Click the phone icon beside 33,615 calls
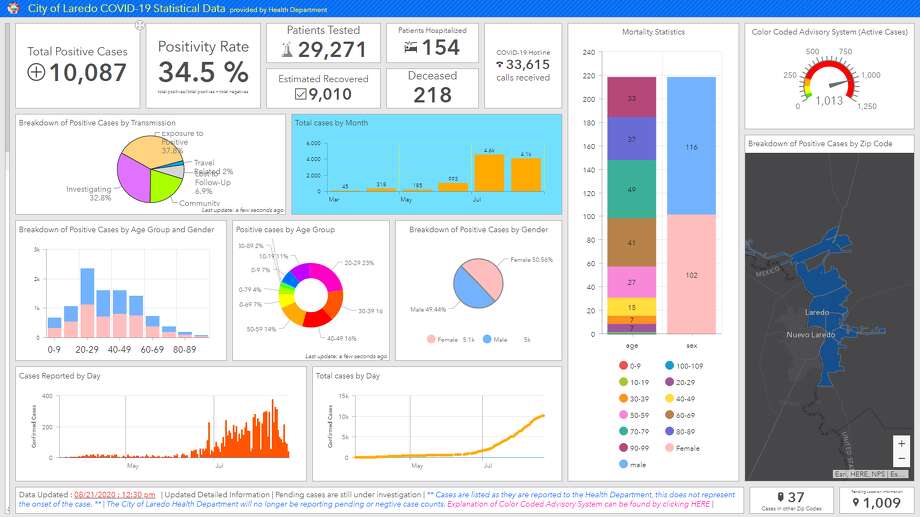 click(x=500, y=65)
